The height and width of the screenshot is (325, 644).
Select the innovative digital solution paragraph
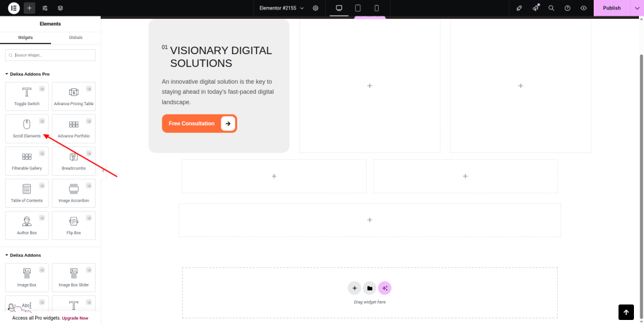[218, 92]
